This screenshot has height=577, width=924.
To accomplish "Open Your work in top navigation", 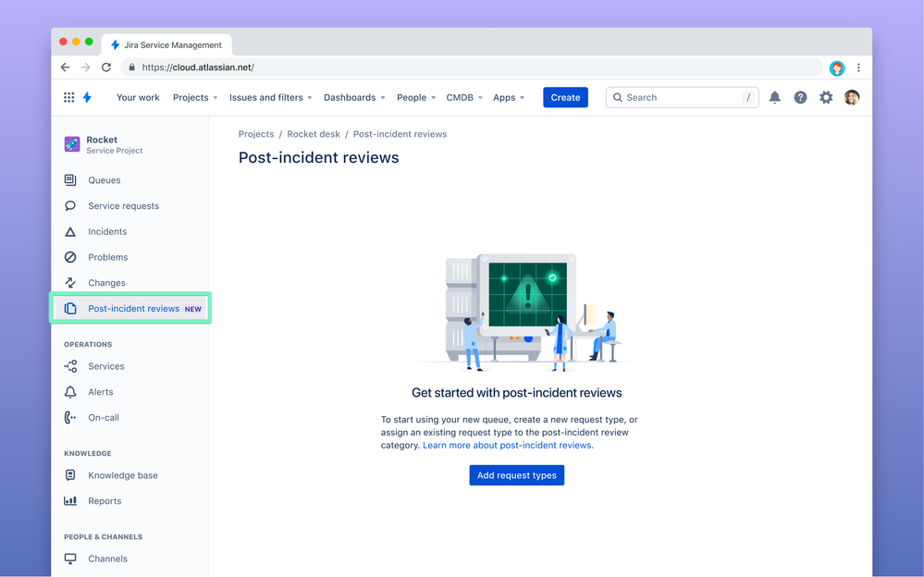I will click(138, 97).
